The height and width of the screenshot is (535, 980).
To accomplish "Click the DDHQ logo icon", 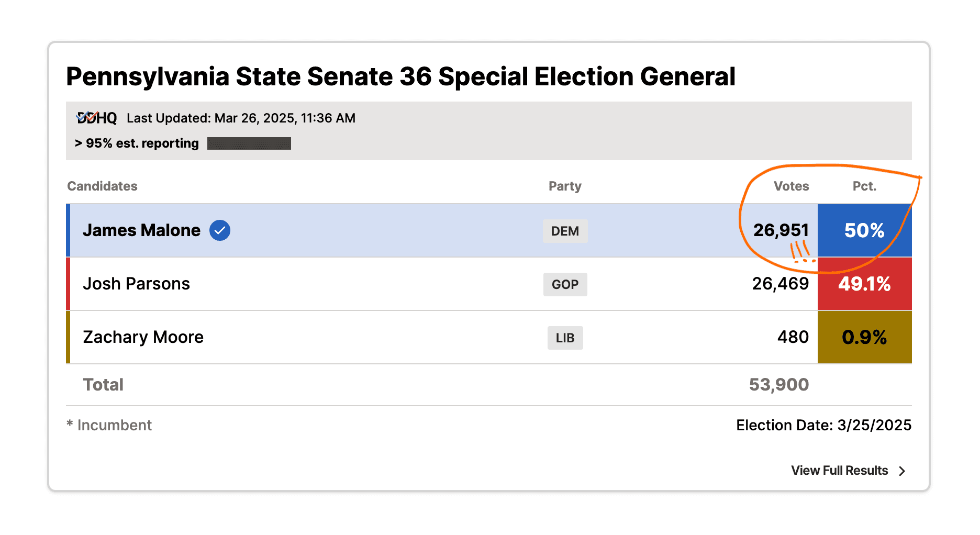I will 96,118.
